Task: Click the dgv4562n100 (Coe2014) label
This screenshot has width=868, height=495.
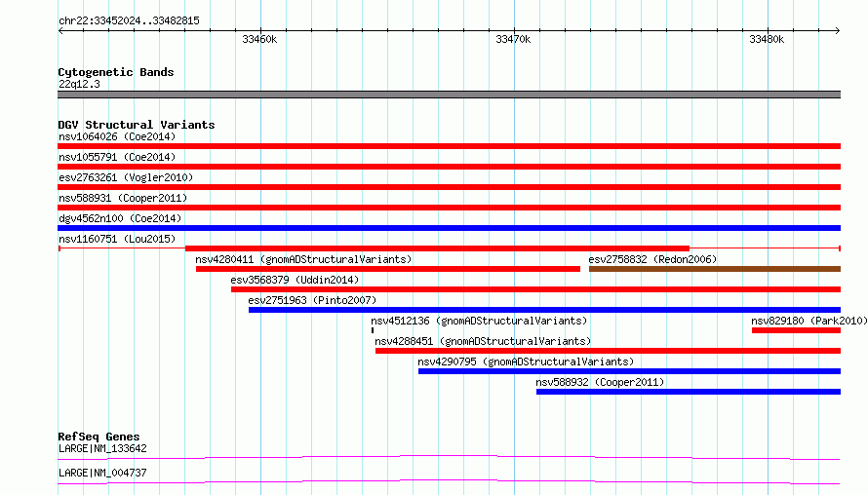Action: coord(120,218)
